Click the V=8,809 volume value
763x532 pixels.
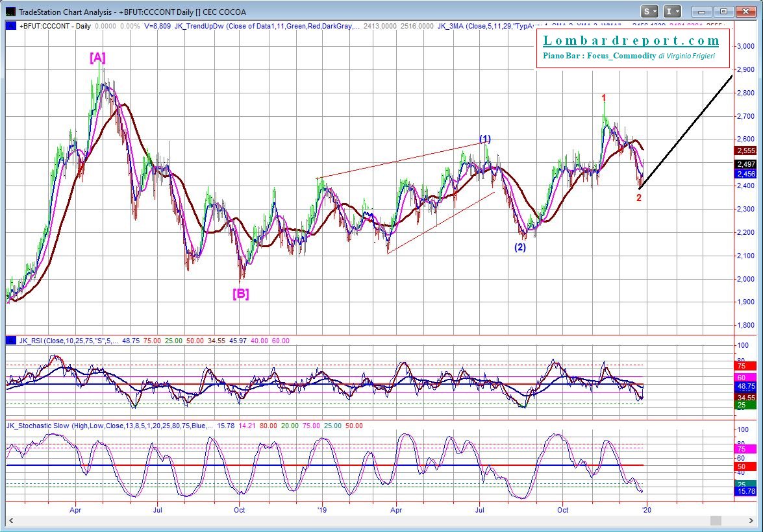158,26
